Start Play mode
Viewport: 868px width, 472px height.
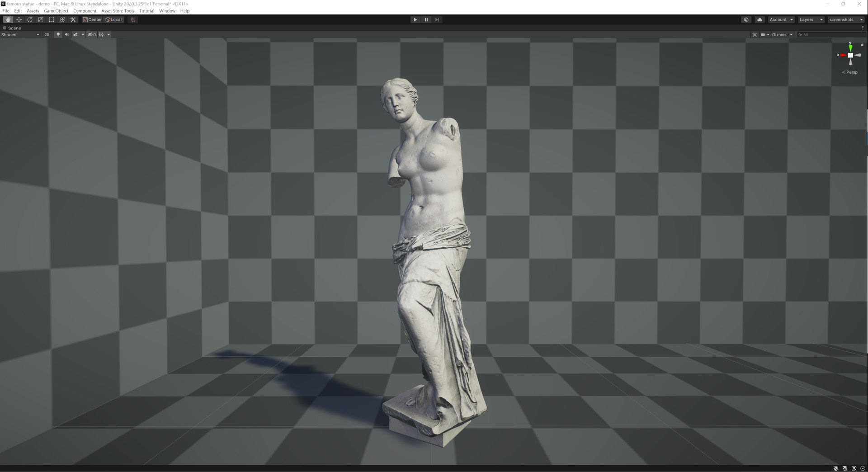point(415,19)
